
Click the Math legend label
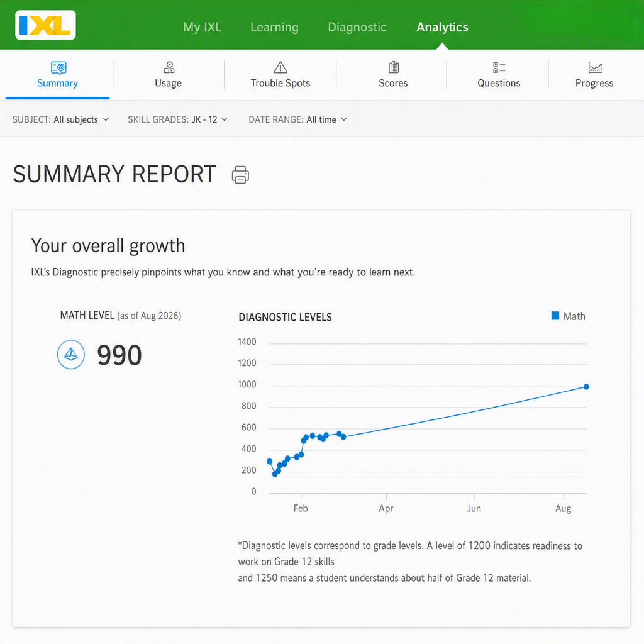click(574, 316)
